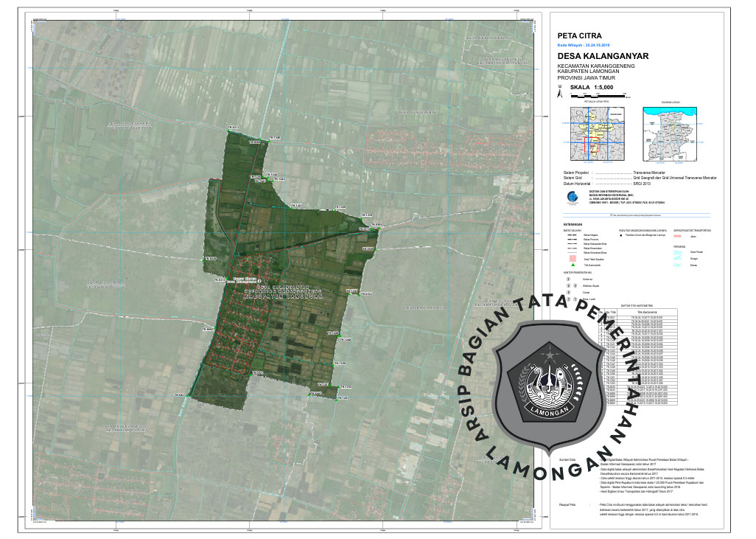Click the PETA CITRA heading
Viewport: 756px width, 539px height.
tap(579, 35)
